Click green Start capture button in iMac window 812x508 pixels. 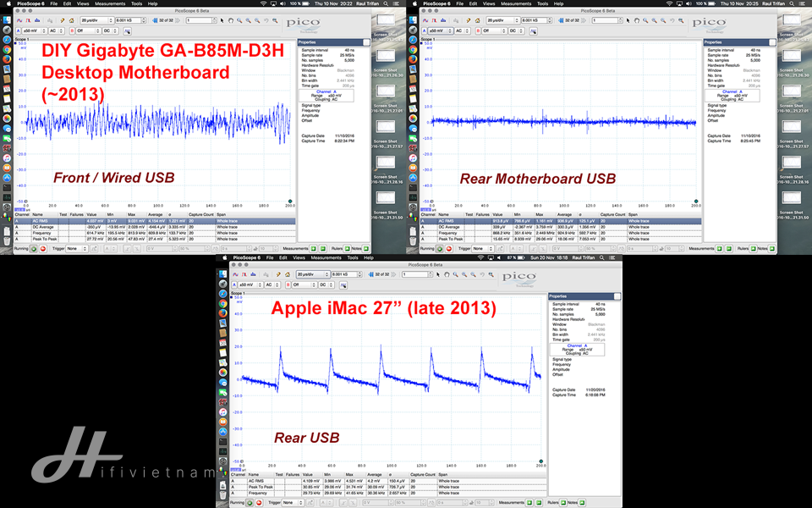[250, 502]
